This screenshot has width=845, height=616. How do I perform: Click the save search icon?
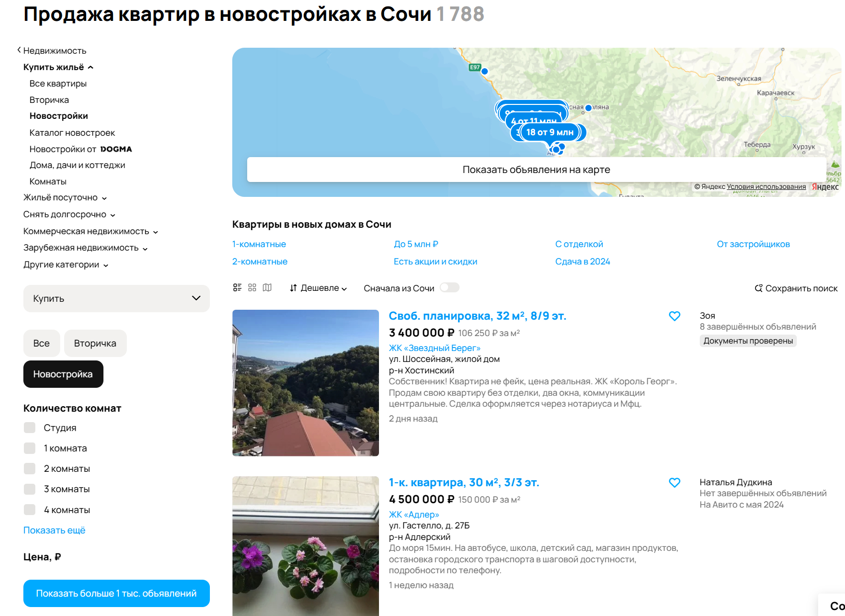[x=758, y=288]
